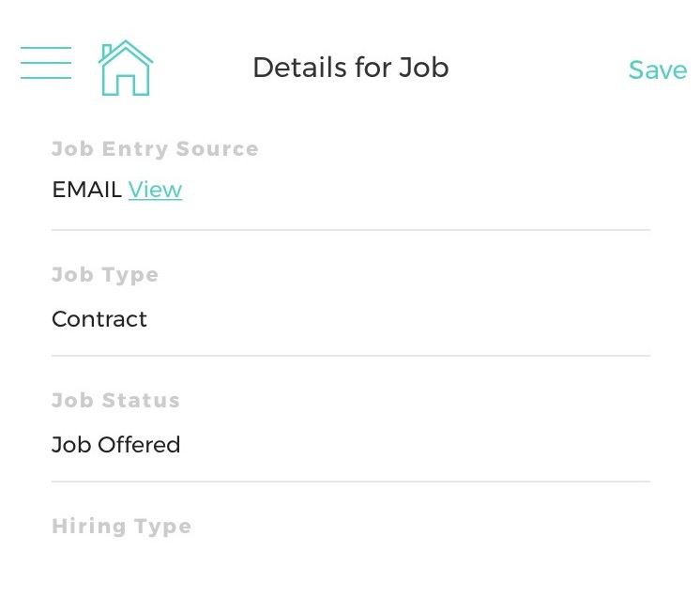Tap the Job Status label
700x597 pixels.
click(115, 401)
